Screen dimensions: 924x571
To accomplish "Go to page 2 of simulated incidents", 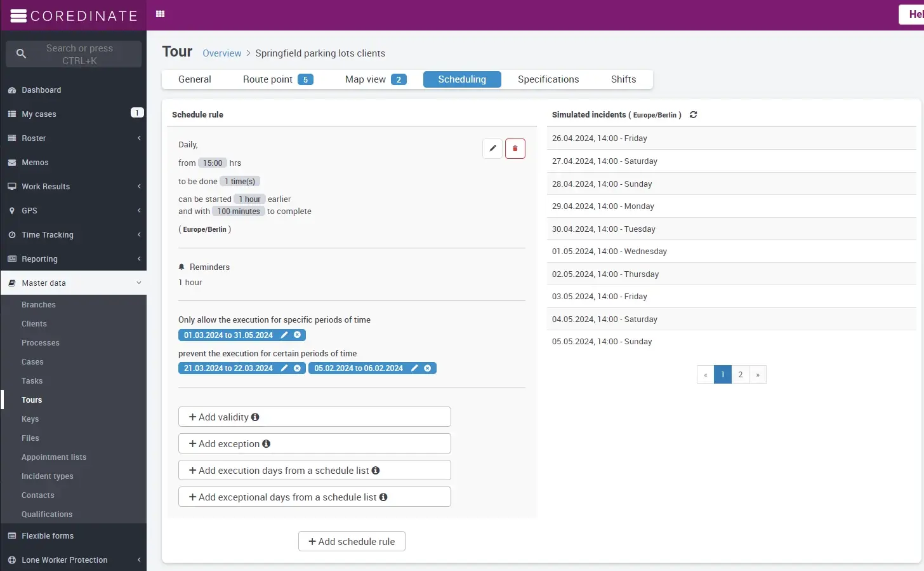I will coord(740,375).
